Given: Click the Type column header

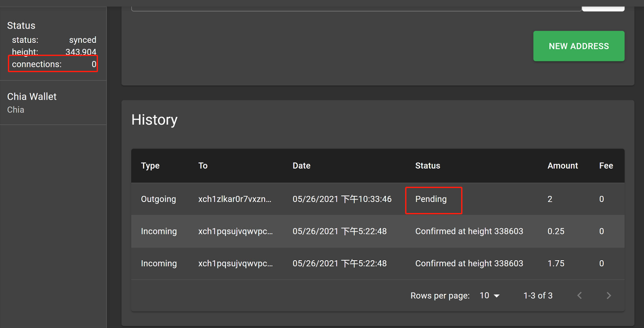Looking at the screenshot, I should tap(150, 166).
